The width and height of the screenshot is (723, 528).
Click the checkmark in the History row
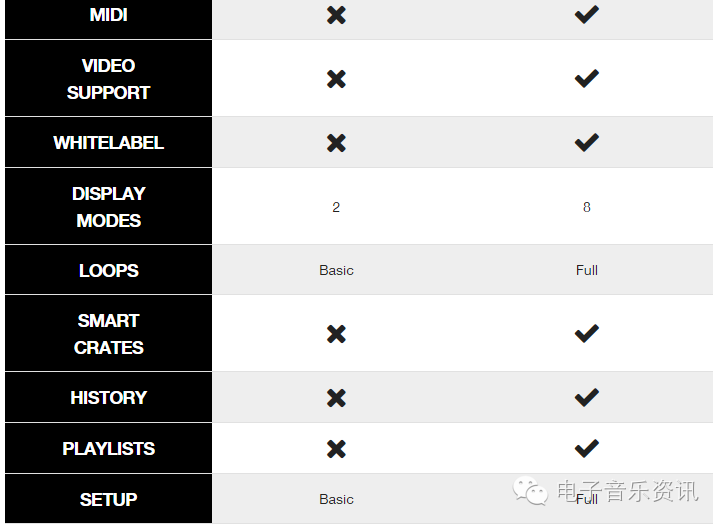(x=587, y=398)
